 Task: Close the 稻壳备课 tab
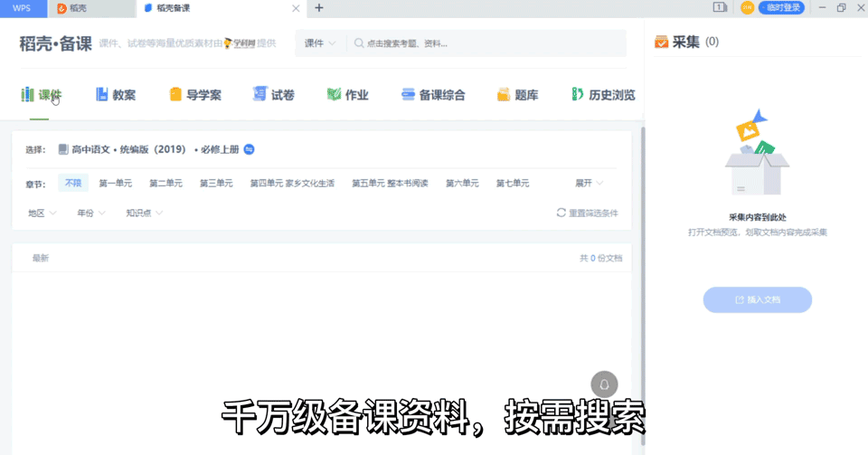click(x=296, y=8)
